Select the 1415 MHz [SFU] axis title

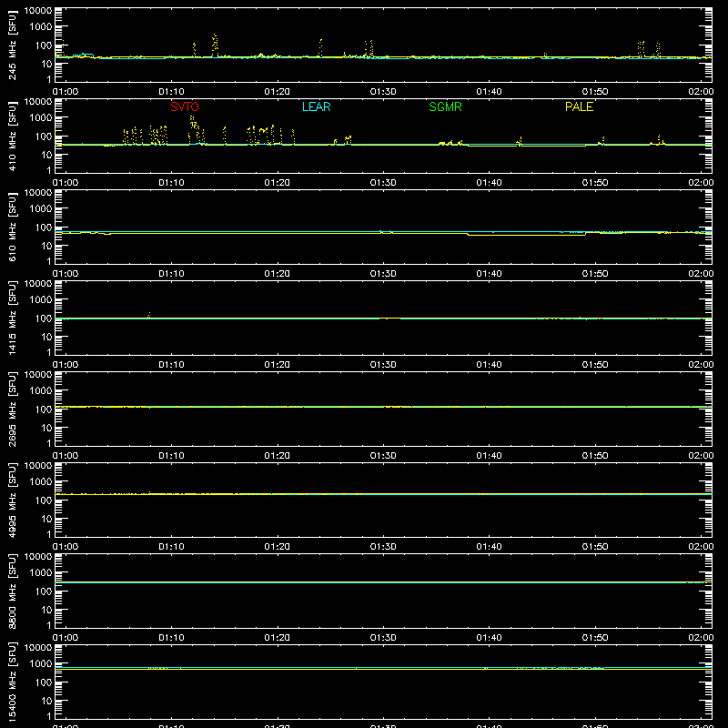coord(12,318)
